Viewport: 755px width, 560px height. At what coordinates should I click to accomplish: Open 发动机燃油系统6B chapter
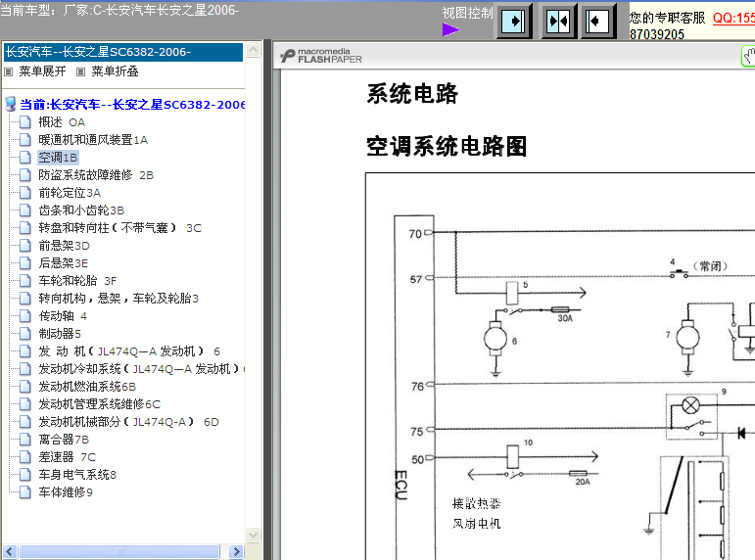click(x=87, y=387)
